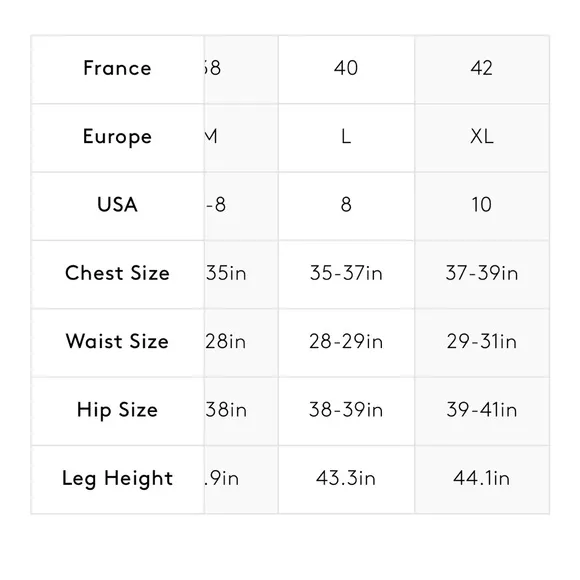Click the 43.3in leg height cell
Viewport: 580px width, 580px height.
pos(346,479)
